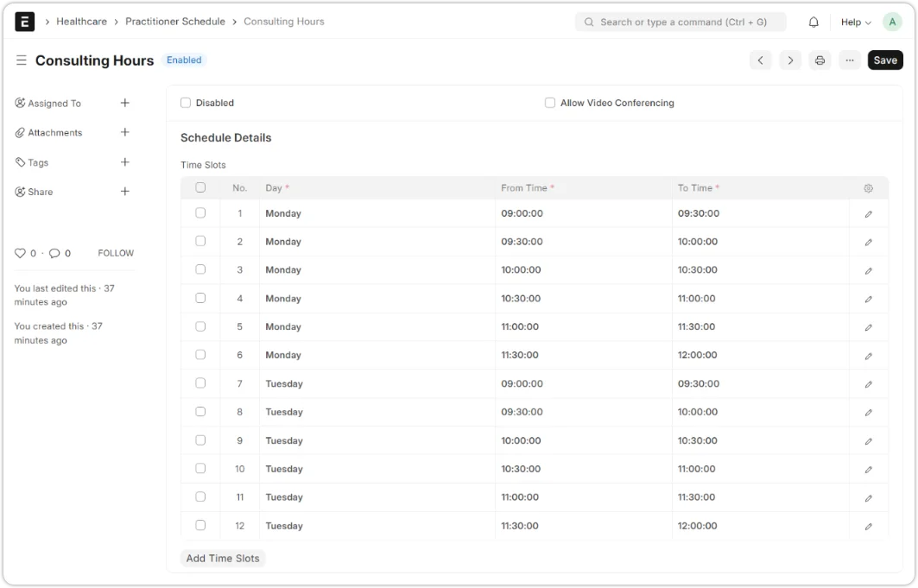Select all rows via header checkbox
This screenshot has height=588, width=918.
(200, 187)
